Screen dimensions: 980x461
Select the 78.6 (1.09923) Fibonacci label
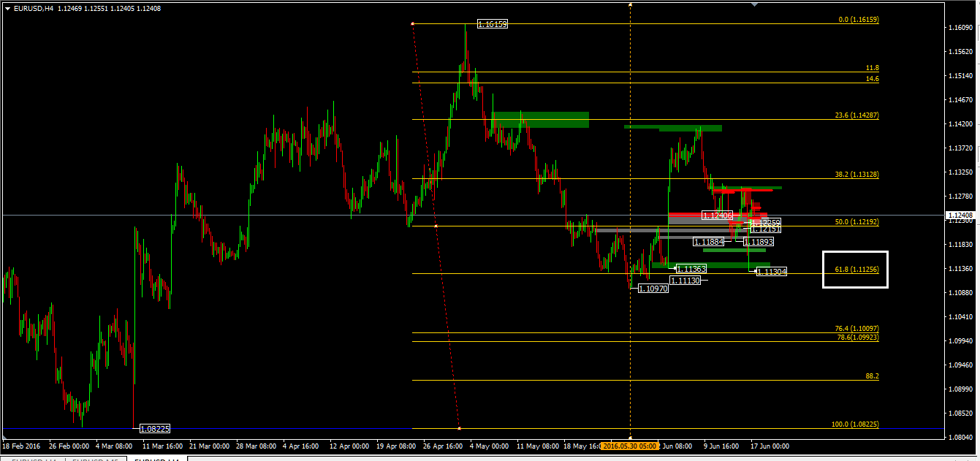[x=858, y=338]
